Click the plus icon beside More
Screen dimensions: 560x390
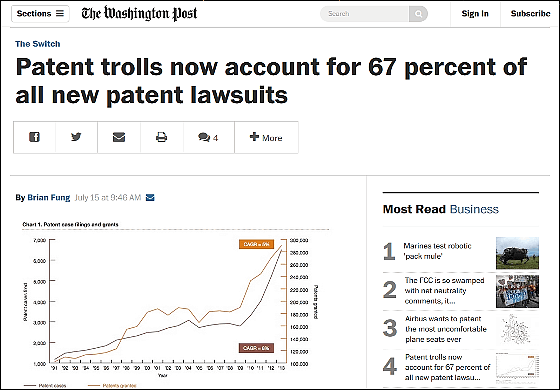[x=254, y=137]
